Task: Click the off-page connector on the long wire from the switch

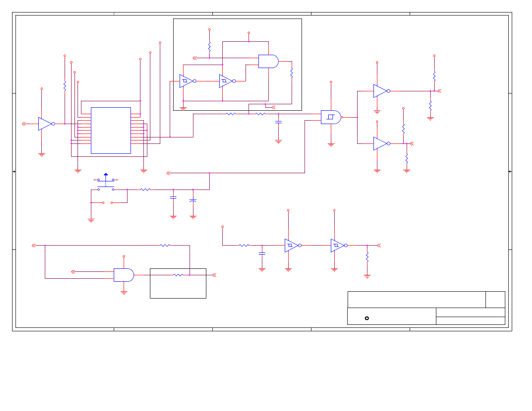Action: pos(168,173)
